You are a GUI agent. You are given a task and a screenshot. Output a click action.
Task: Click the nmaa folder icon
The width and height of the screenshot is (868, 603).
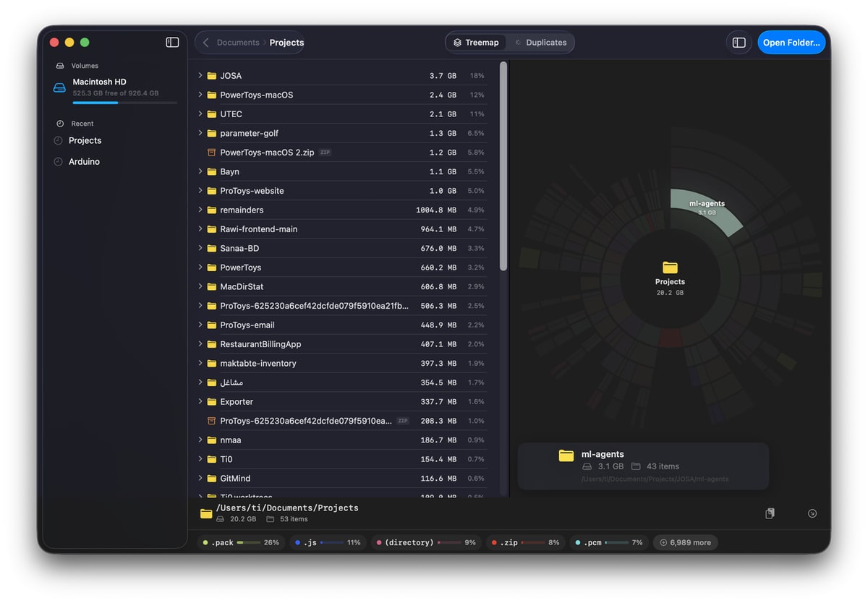(212, 440)
